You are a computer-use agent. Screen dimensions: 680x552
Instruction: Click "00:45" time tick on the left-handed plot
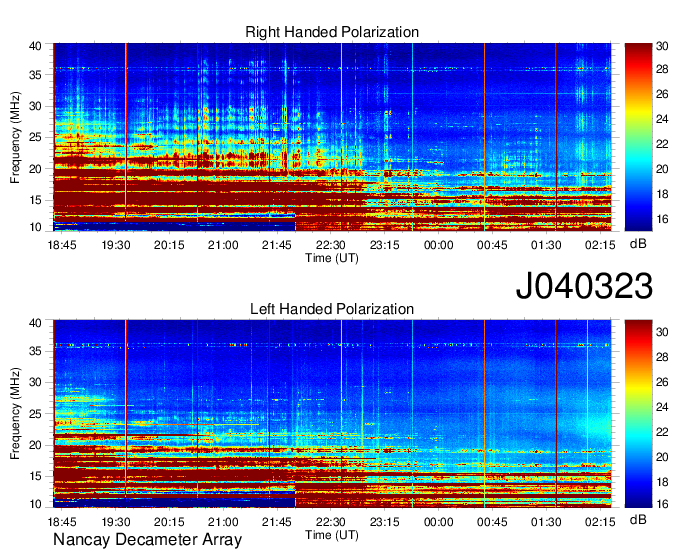[x=492, y=522]
